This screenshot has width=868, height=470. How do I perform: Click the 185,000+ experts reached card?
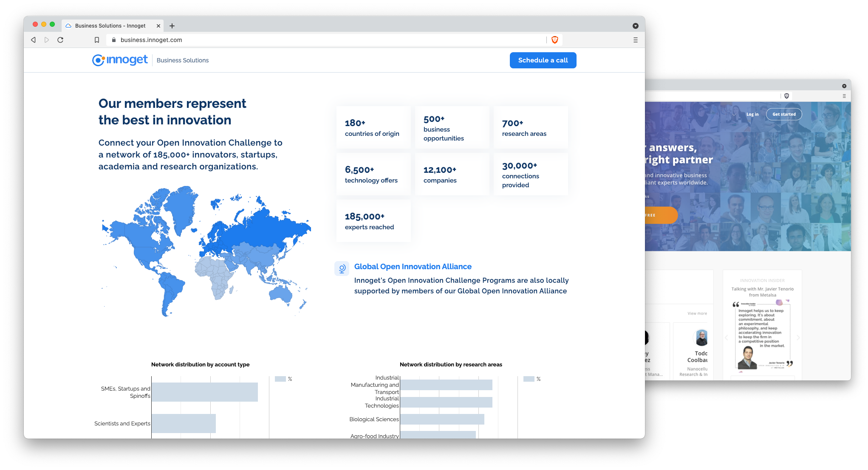pyautogui.click(x=373, y=221)
